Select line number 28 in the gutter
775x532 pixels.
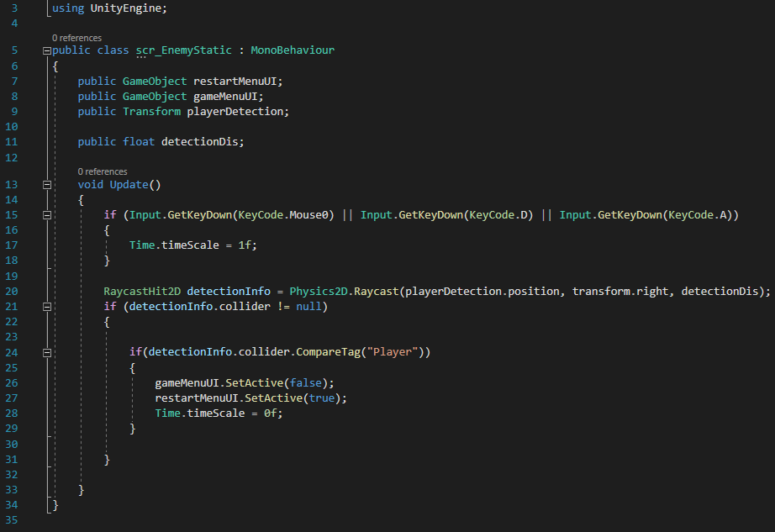coord(11,413)
